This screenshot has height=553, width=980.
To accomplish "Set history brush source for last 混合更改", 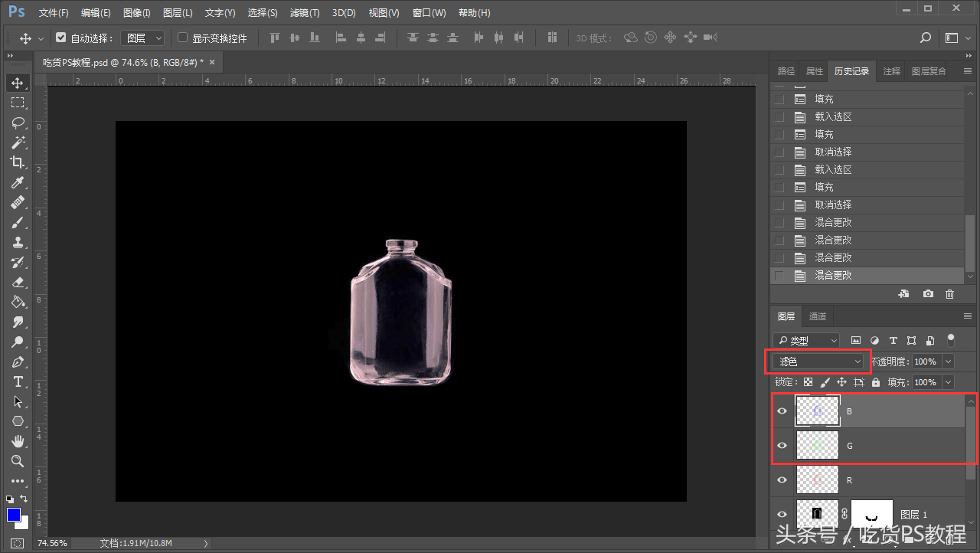I will click(779, 275).
